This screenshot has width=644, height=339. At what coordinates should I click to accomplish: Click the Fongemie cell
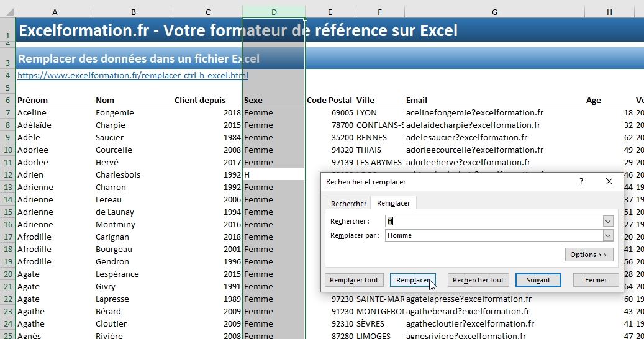(x=134, y=112)
